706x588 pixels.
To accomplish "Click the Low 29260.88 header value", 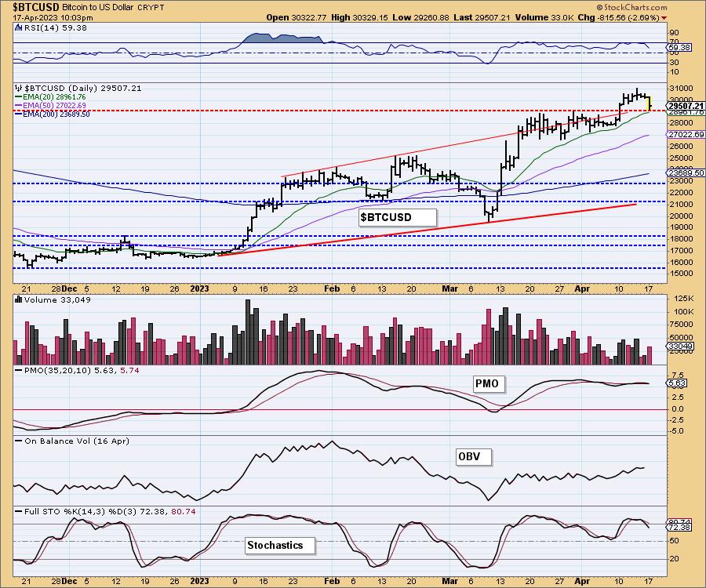I will coord(420,17).
